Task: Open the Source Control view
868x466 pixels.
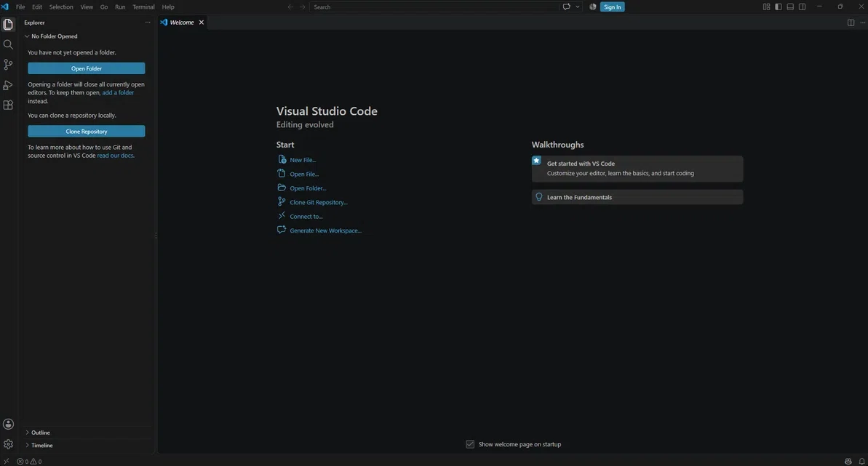Action: (8, 65)
